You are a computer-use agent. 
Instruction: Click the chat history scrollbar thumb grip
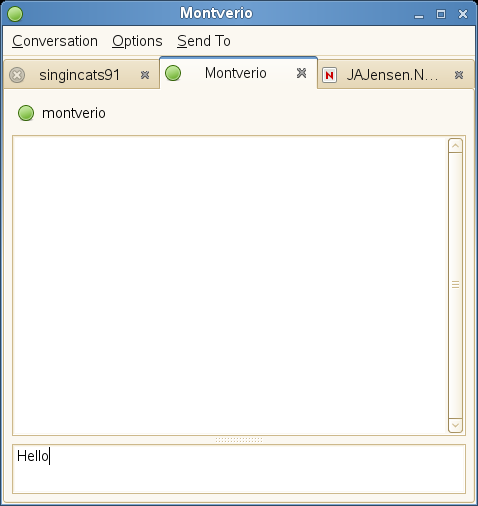click(455, 285)
